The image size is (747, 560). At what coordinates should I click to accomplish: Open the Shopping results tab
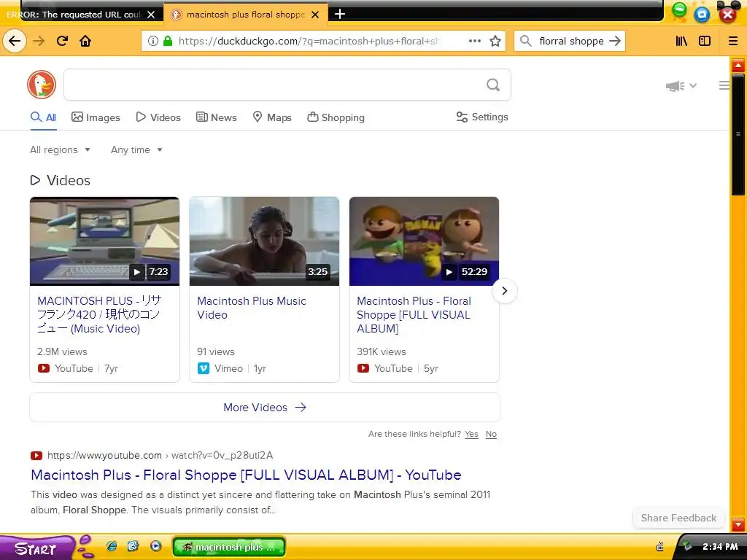pos(336,117)
